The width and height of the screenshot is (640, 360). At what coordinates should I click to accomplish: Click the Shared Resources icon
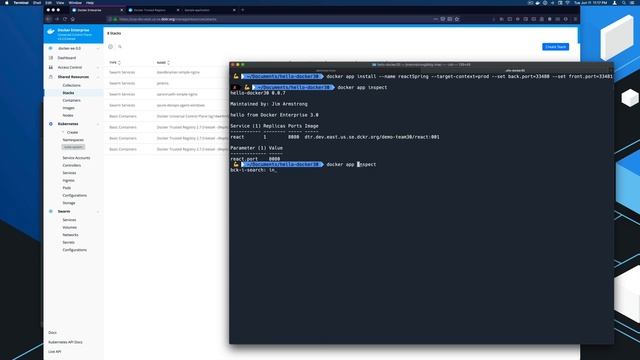51,77
